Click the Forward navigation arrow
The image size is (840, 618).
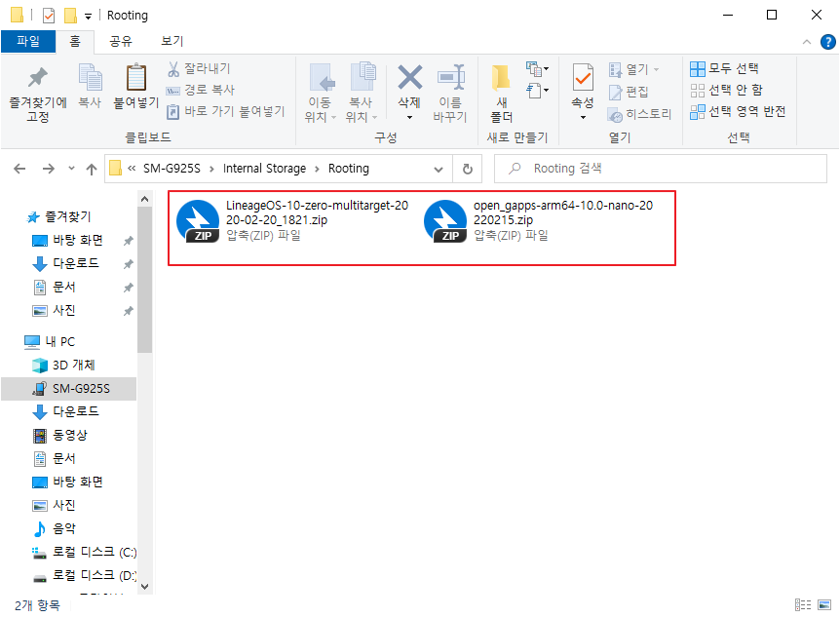[48, 169]
